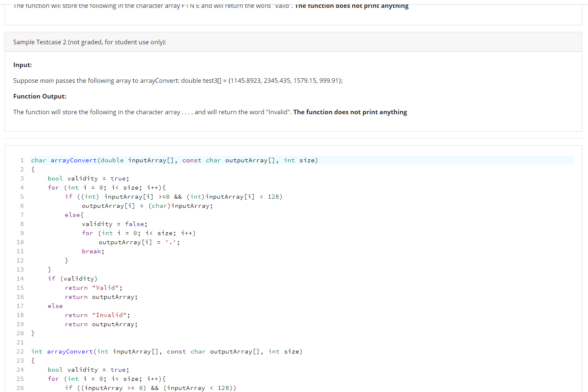Click the if condition on line 26

pos(151,388)
